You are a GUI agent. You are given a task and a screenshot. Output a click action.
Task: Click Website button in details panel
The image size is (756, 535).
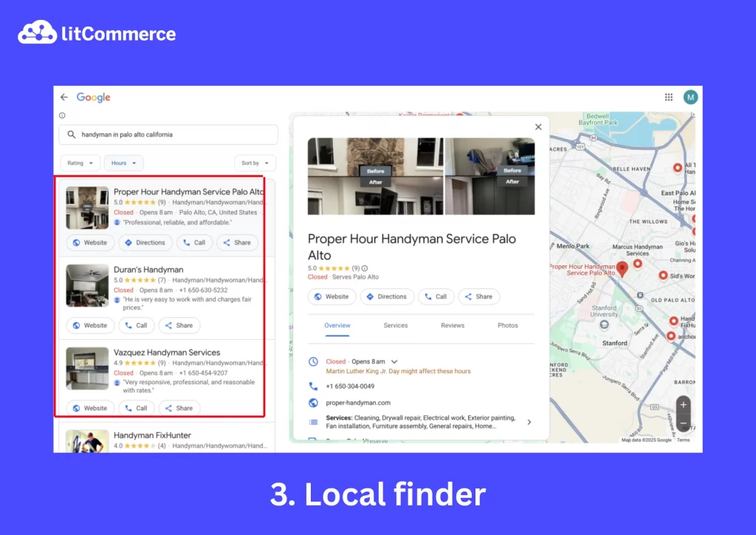click(331, 296)
